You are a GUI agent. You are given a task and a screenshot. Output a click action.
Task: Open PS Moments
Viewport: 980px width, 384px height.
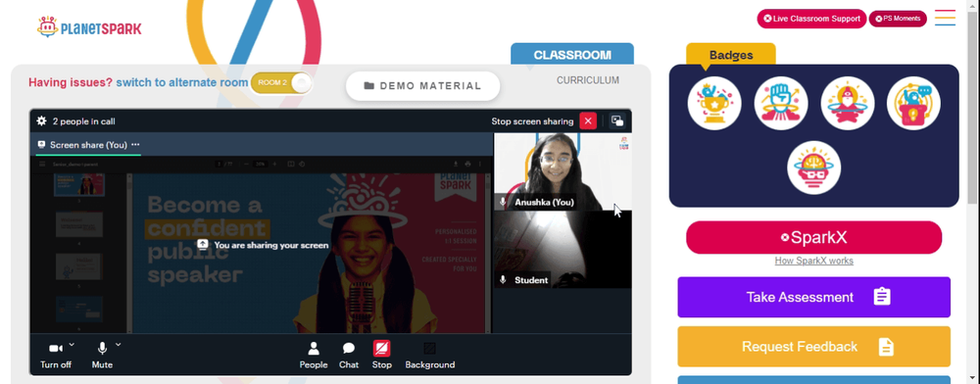pos(898,19)
